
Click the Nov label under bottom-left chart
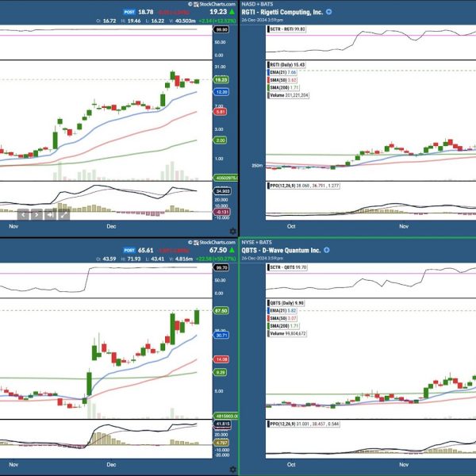(x=13, y=464)
